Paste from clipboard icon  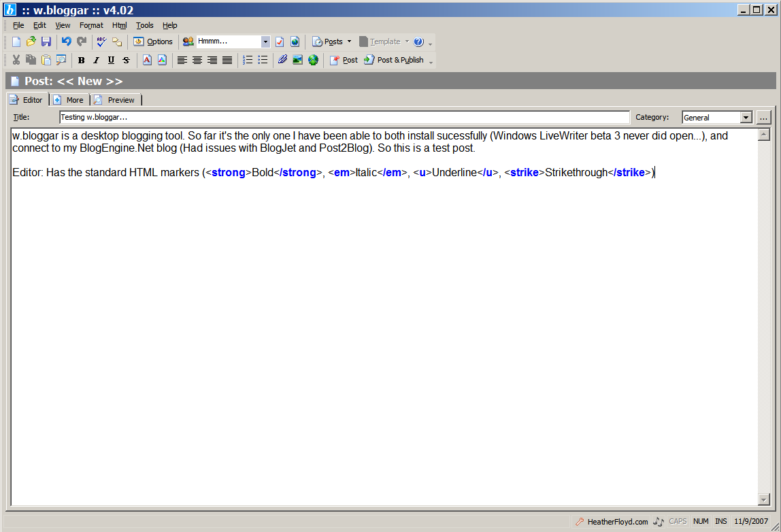tap(46, 61)
